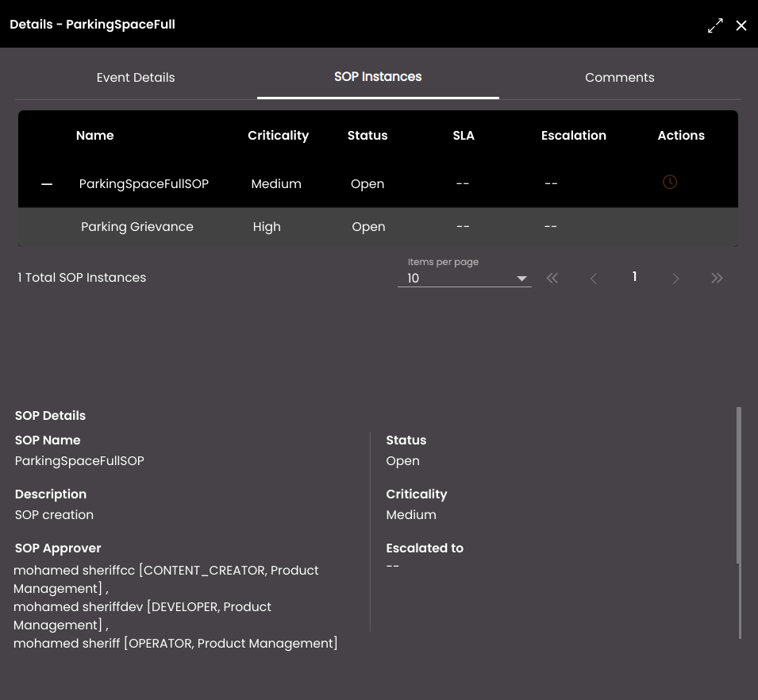
Task: Close the ParkingSpaceFull details dialog
Action: point(741,25)
